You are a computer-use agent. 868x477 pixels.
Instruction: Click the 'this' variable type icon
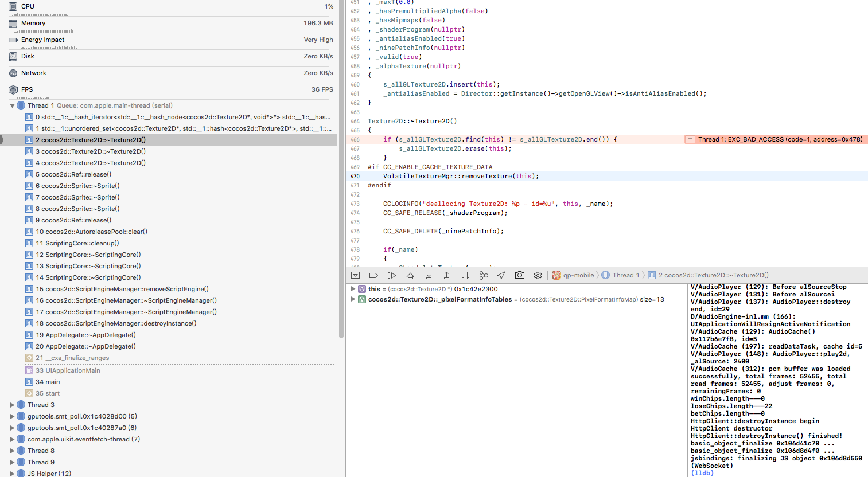click(362, 289)
